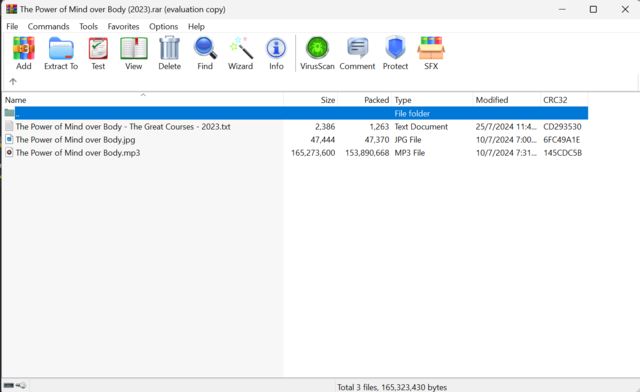This screenshot has width=640, height=392.
Task: Click the Text Document type cell
Action: [x=421, y=127]
